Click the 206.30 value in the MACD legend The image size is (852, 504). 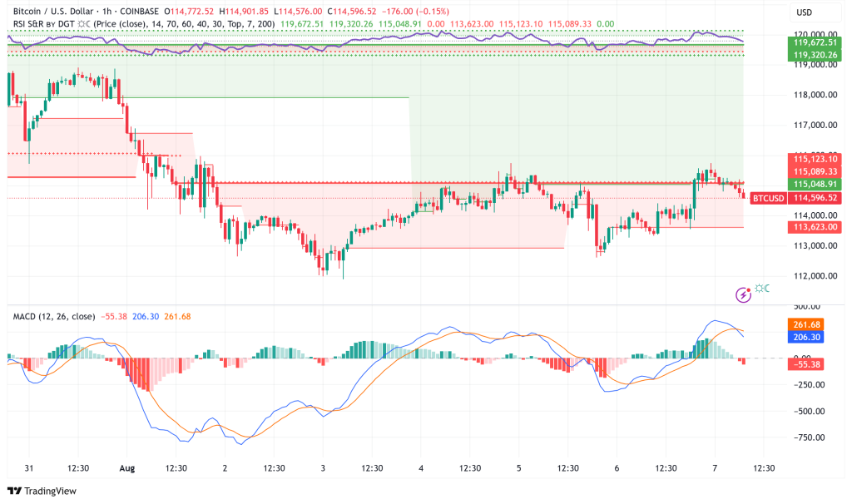click(146, 317)
